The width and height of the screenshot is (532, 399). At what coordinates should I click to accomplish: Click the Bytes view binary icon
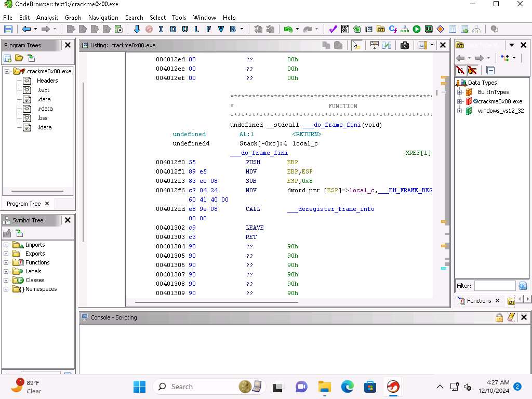click(x=345, y=30)
